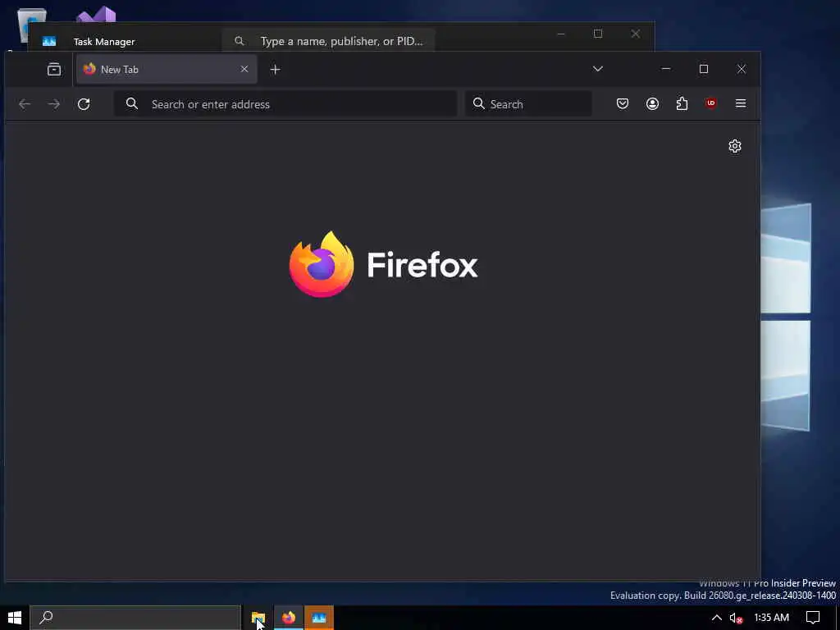Click Task Manager search field
Viewport: 840px width, 630px height.
pyautogui.click(x=328, y=41)
